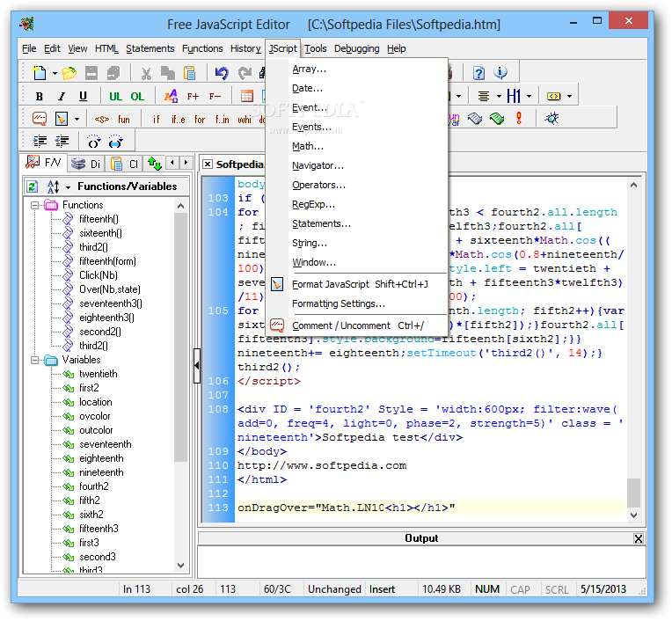This screenshot has width=672, height=621.
Task: Open the yellow tag dropdown arrow
Action: [570, 97]
